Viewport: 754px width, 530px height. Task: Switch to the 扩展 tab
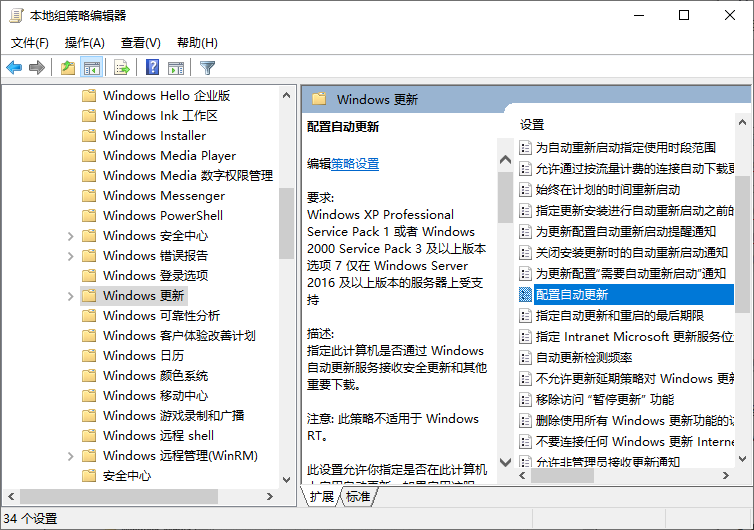pyautogui.click(x=322, y=496)
